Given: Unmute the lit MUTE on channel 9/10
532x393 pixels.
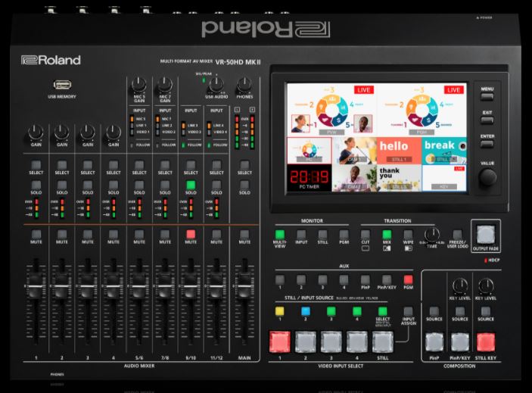Looking at the screenshot, I should point(191,234).
